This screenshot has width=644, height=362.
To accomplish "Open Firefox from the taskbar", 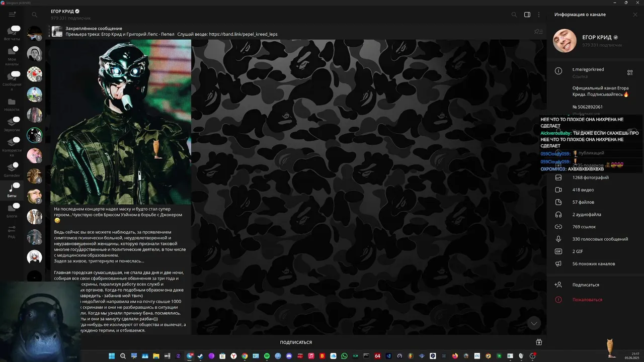I will pyautogui.click(x=455, y=356).
